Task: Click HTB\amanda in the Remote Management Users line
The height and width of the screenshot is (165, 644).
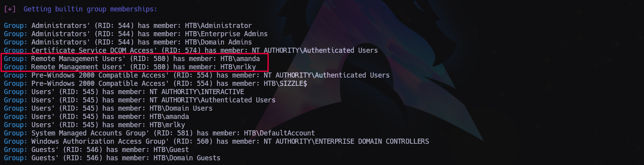Action: tap(240, 59)
